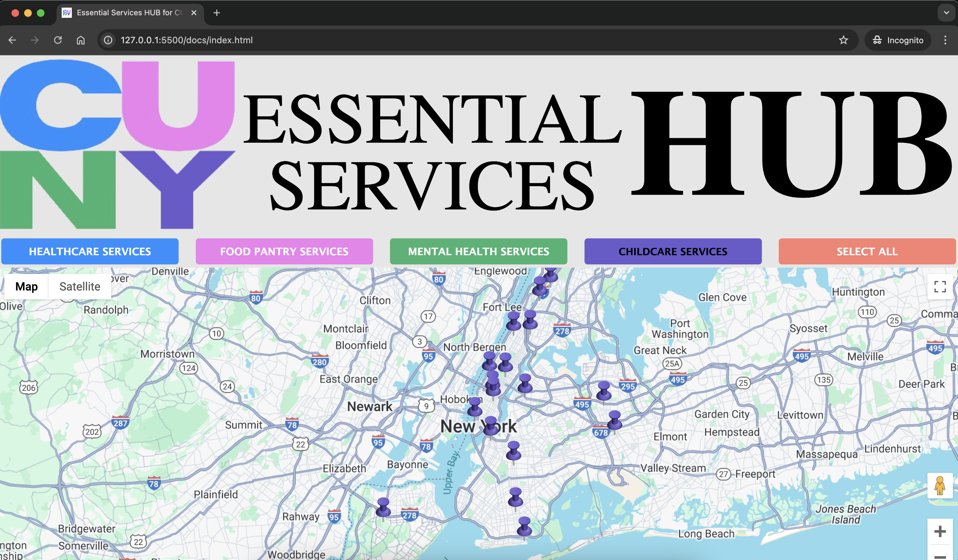The height and width of the screenshot is (560, 958).
Task: Switch map to Satellite view
Action: (x=80, y=286)
